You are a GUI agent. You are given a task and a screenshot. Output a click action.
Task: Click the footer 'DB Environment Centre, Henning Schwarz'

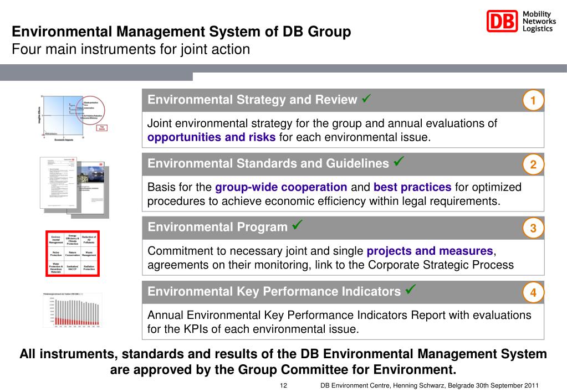[x=382, y=385]
